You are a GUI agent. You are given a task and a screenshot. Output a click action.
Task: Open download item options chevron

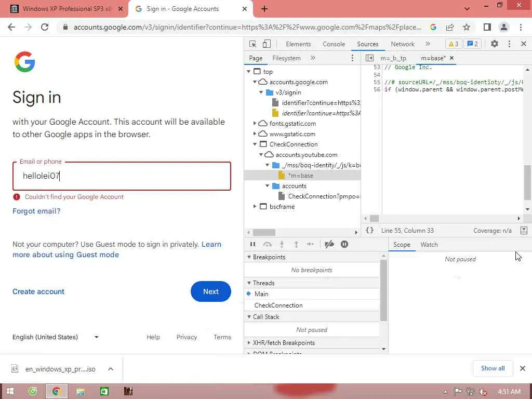coord(111,369)
